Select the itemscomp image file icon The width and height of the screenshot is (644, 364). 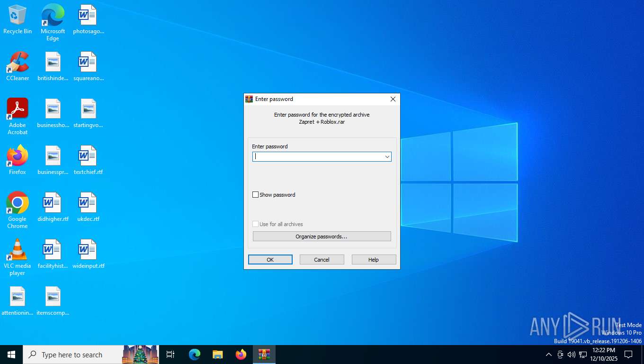(x=53, y=301)
